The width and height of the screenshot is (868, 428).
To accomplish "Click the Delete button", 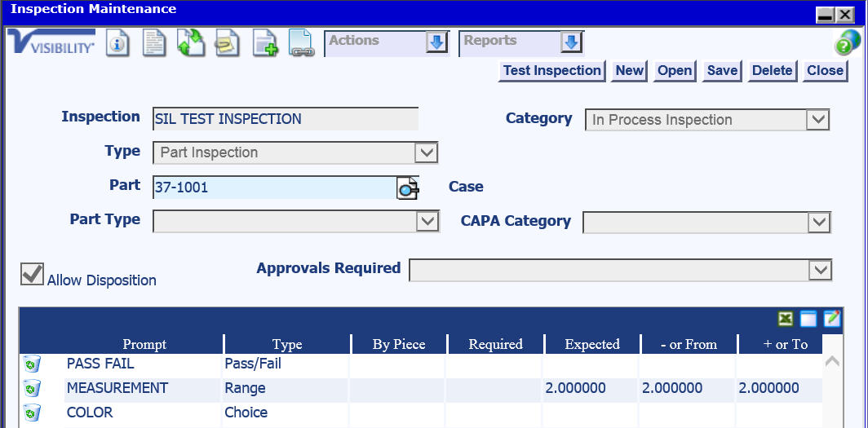I will [x=773, y=71].
